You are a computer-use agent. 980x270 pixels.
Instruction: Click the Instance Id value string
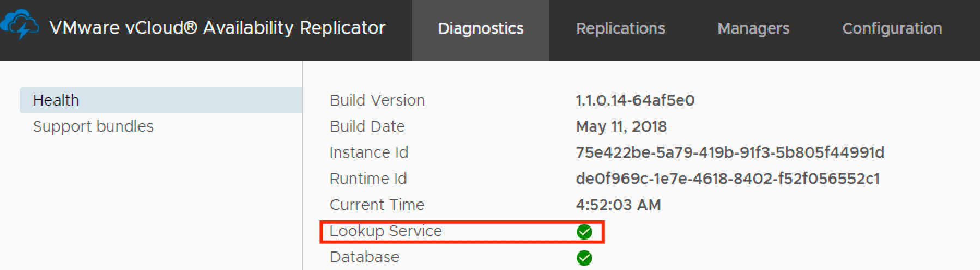tap(730, 152)
